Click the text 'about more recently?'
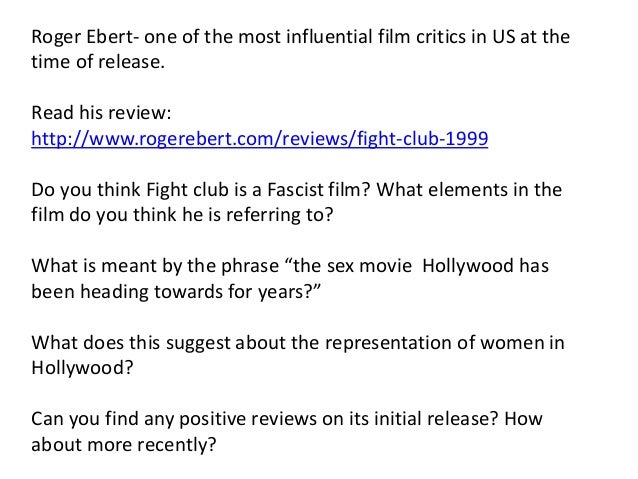638x479 pixels. [x=124, y=445]
